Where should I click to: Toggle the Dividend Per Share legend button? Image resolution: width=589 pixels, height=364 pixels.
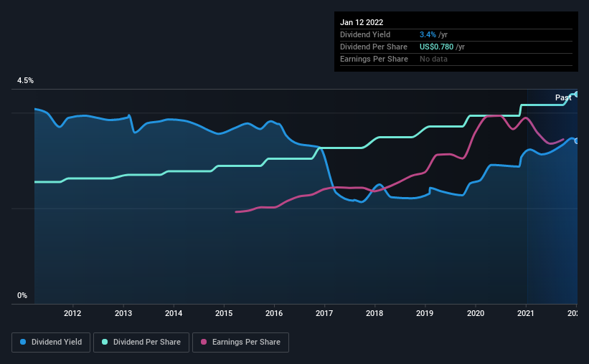[141, 343]
